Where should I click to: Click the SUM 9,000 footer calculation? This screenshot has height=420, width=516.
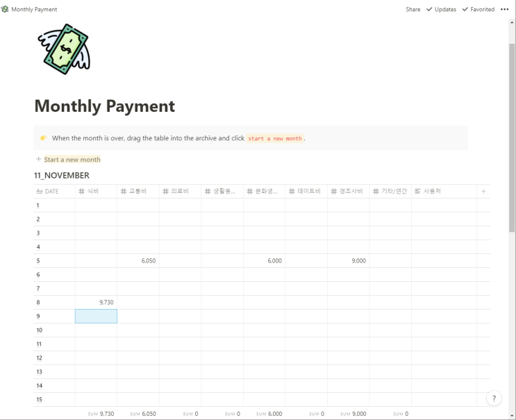(x=353, y=414)
